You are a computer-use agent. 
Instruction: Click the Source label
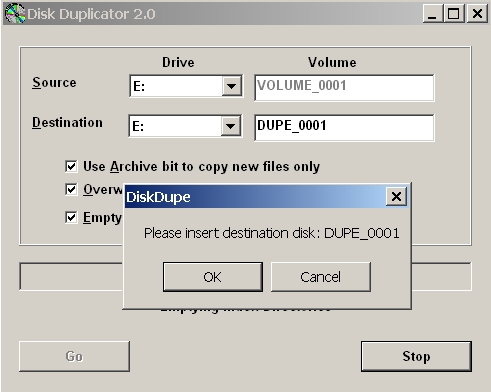(x=54, y=82)
